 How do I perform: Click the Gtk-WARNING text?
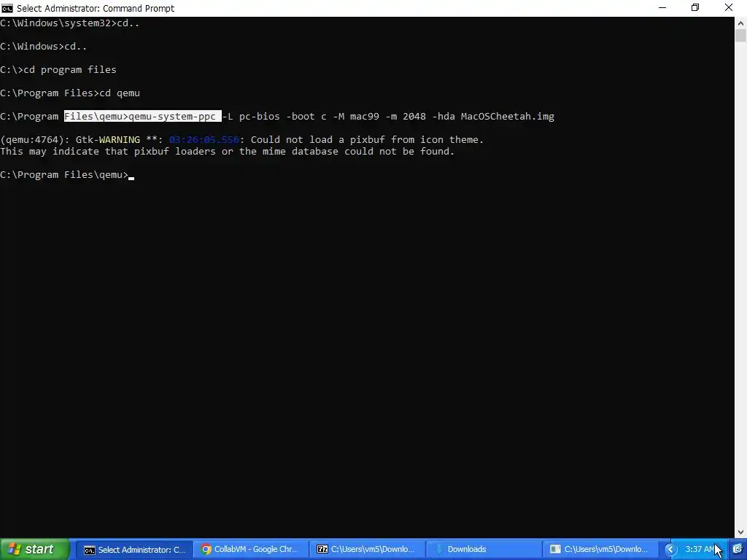coord(108,139)
